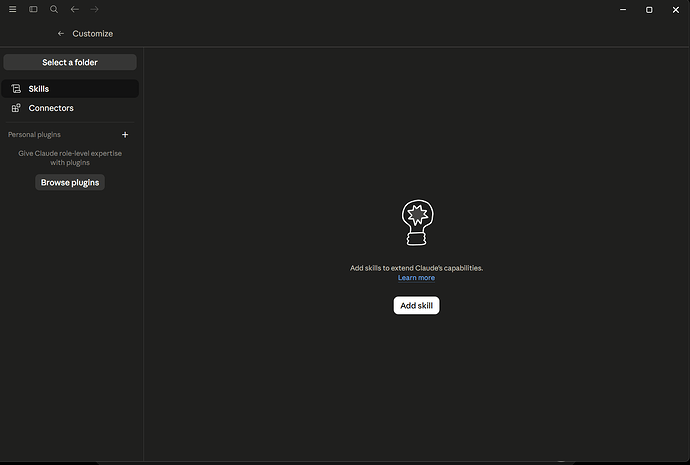This screenshot has height=465, width=690.
Task: Close the window
Action: click(x=676, y=10)
